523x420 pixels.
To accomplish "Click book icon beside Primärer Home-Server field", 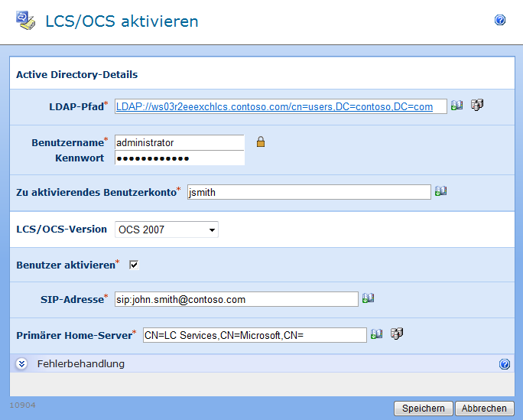I will [376, 334].
